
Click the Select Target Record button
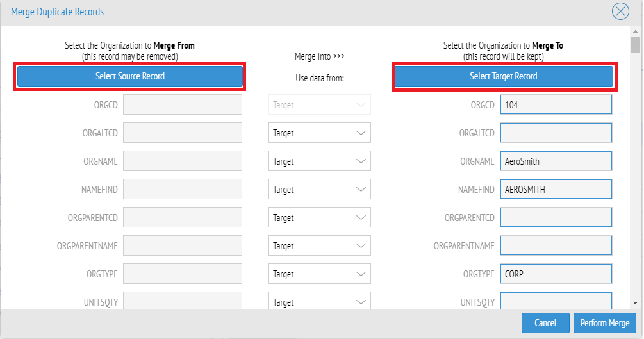[x=504, y=76]
